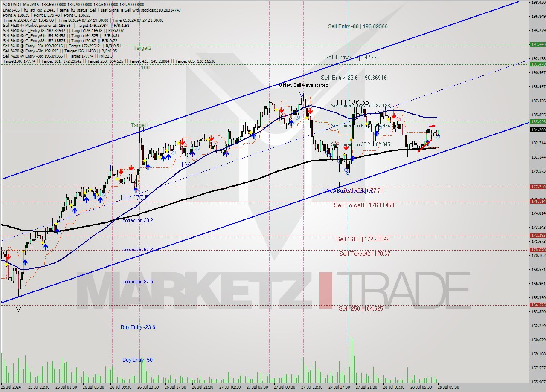This screenshot has height=392, width=546.
Task: Click the '28 Jul 09:30' time axis label
Action: (x=448, y=387)
